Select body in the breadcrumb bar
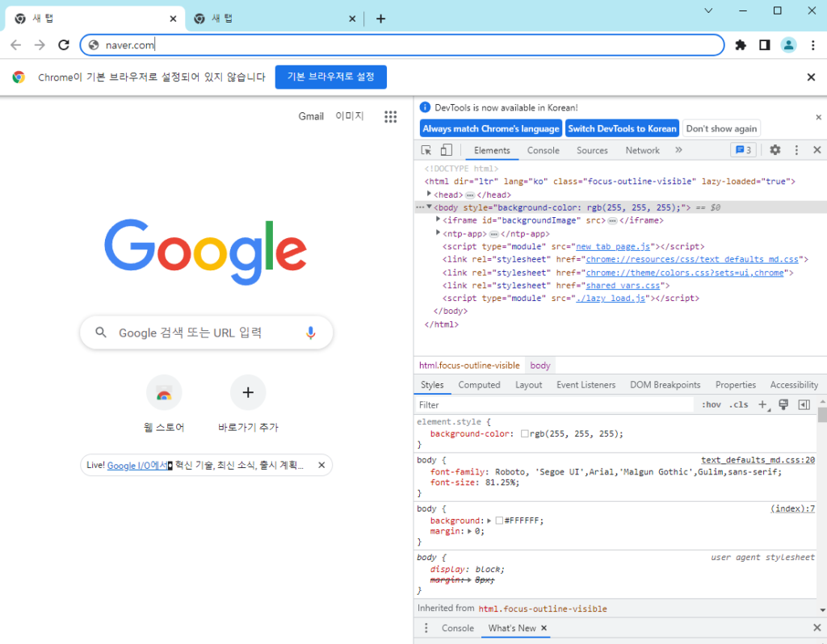The height and width of the screenshot is (644, 827). coord(540,366)
